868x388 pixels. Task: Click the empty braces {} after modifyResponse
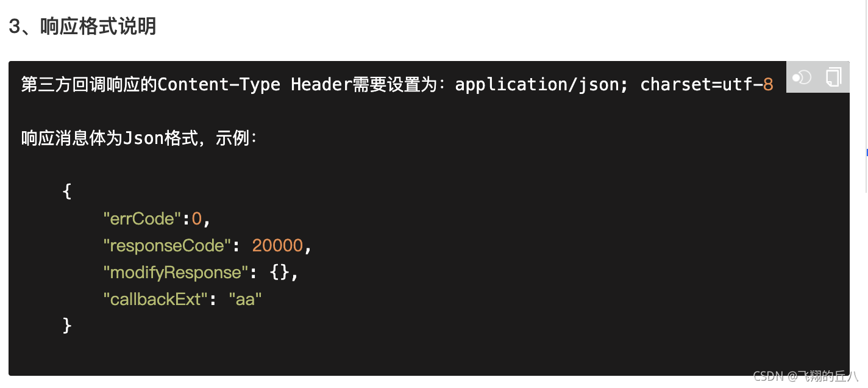point(280,272)
